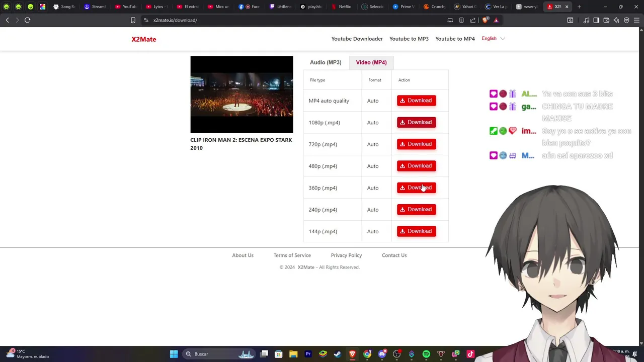Viewport: 644px width, 362px height.
Task: Click the Iron Man 2 video thumbnail
Action: point(242,95)
